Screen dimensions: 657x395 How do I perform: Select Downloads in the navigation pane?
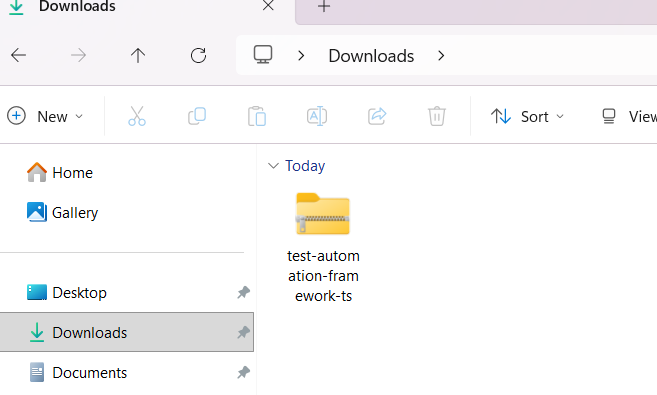pos(127,332)
